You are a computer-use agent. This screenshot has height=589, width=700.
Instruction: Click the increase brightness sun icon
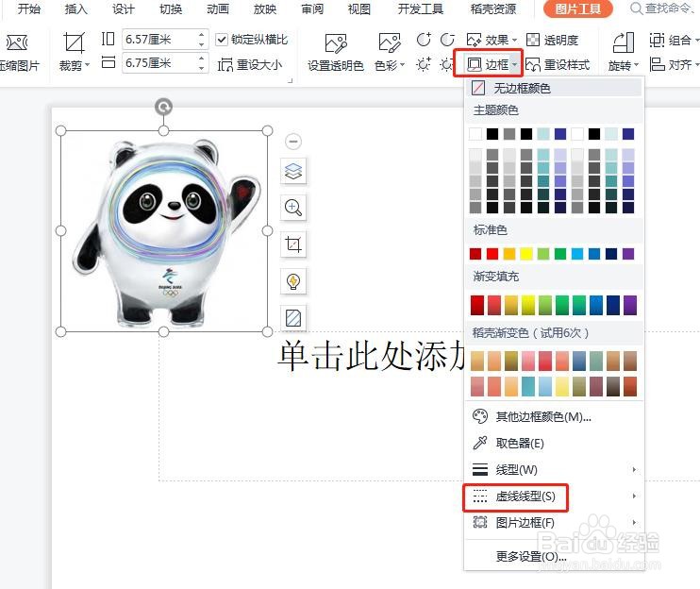tap(424, 64)
